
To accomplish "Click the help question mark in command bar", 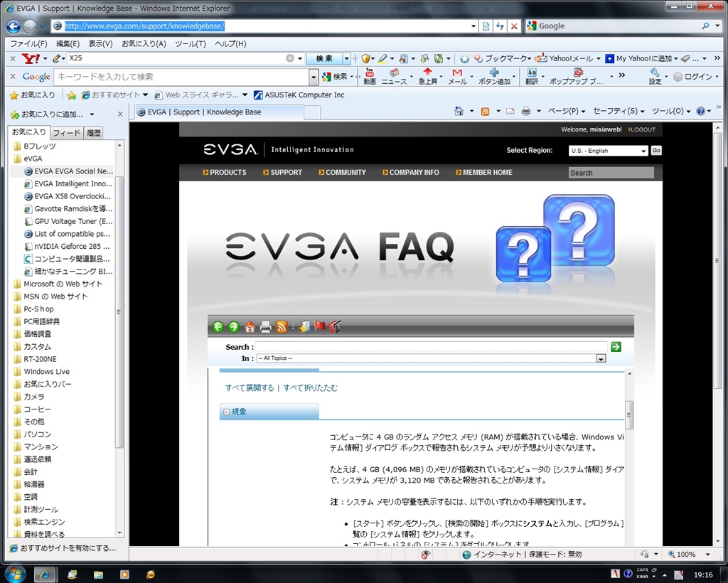I will coord(700,111).
